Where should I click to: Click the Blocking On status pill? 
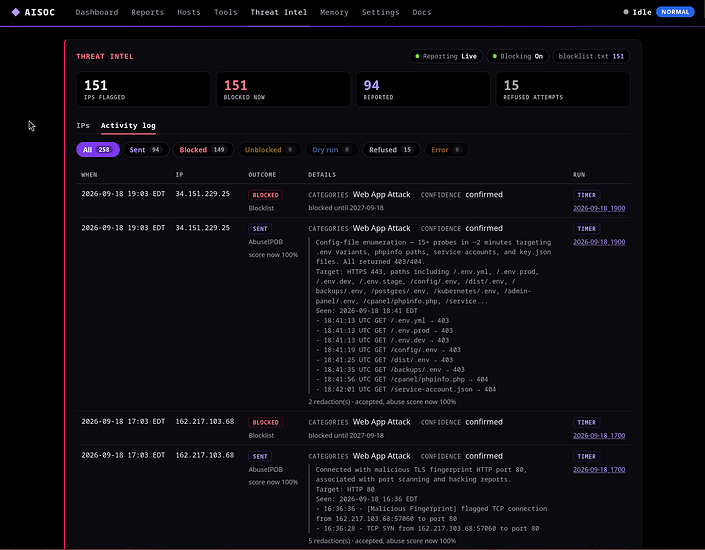[518, 56]
